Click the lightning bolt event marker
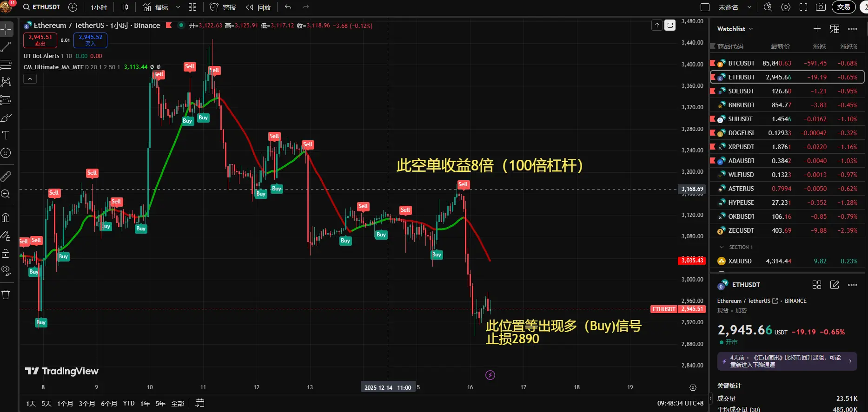 click(490, 375)
